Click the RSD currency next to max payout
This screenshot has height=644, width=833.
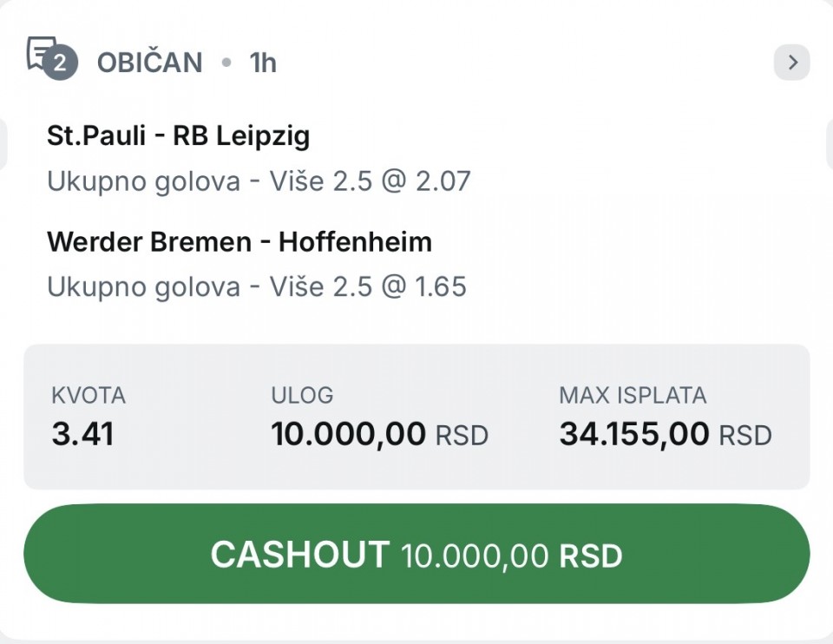745,435
